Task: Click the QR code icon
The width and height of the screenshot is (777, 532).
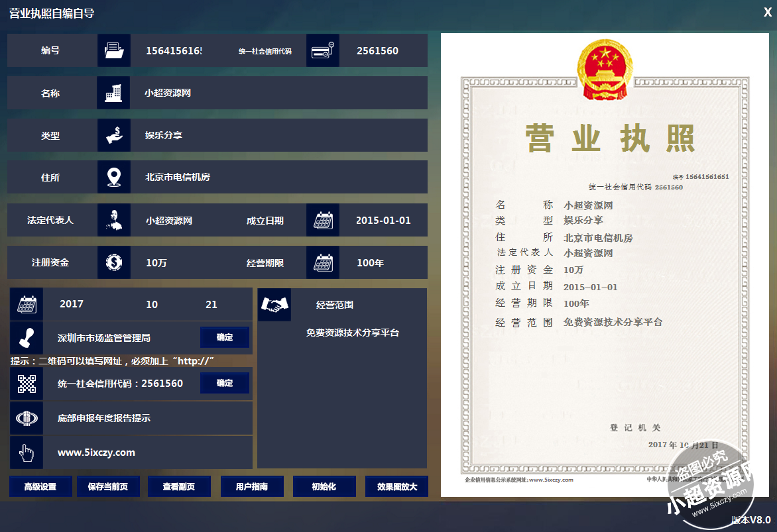Action: (x=27, y=384)
